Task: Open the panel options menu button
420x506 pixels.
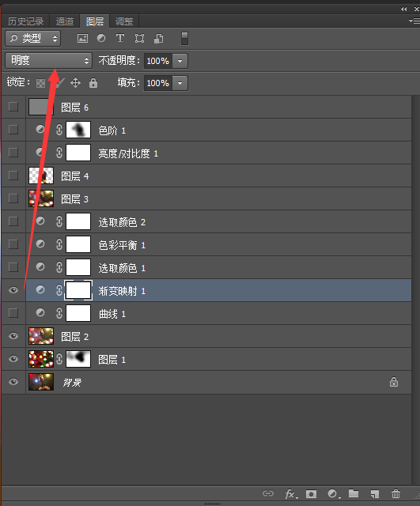Action: tap(414, 21)
